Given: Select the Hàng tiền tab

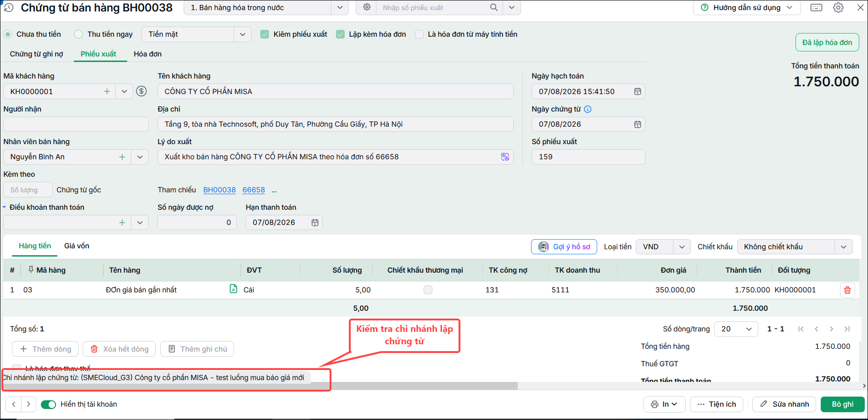Looking at the screenshot, I should (35, 246).
